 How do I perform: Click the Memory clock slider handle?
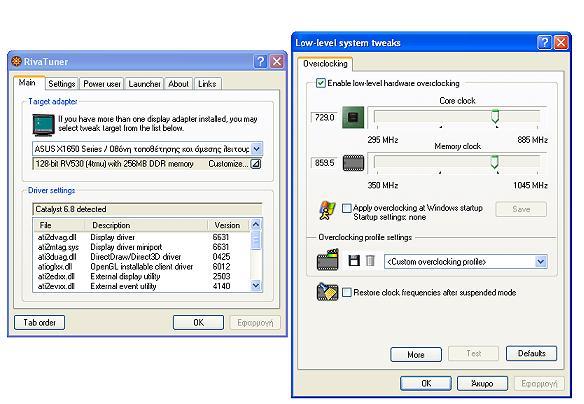[494, 162]
